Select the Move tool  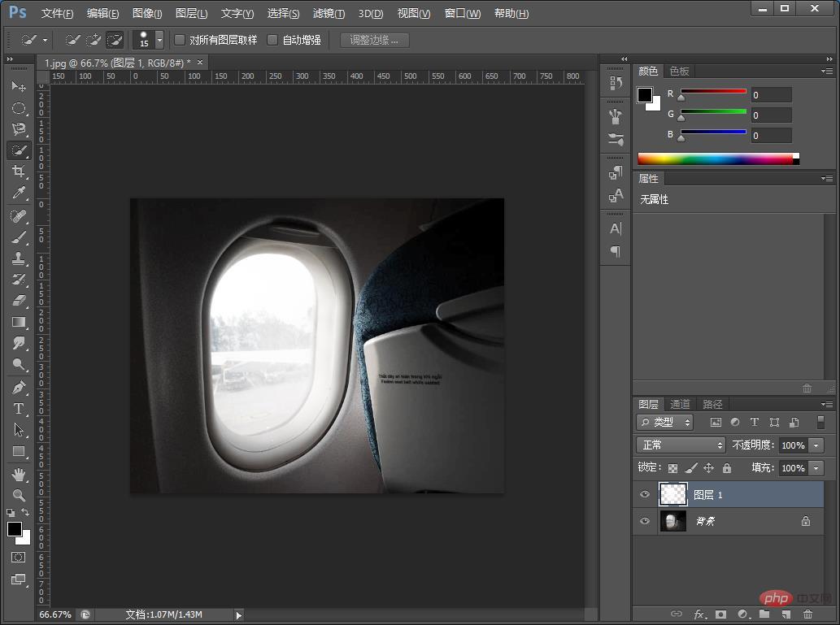pos(19,86)
